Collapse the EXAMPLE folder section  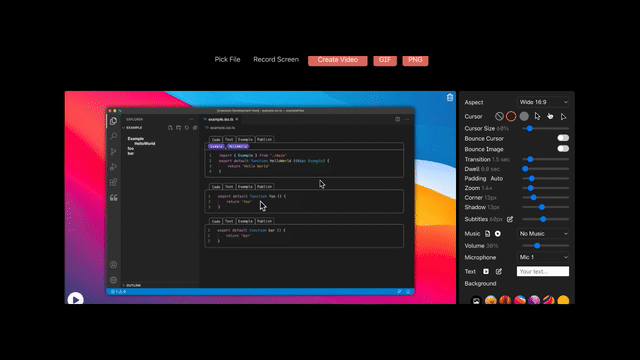point(132,128)
